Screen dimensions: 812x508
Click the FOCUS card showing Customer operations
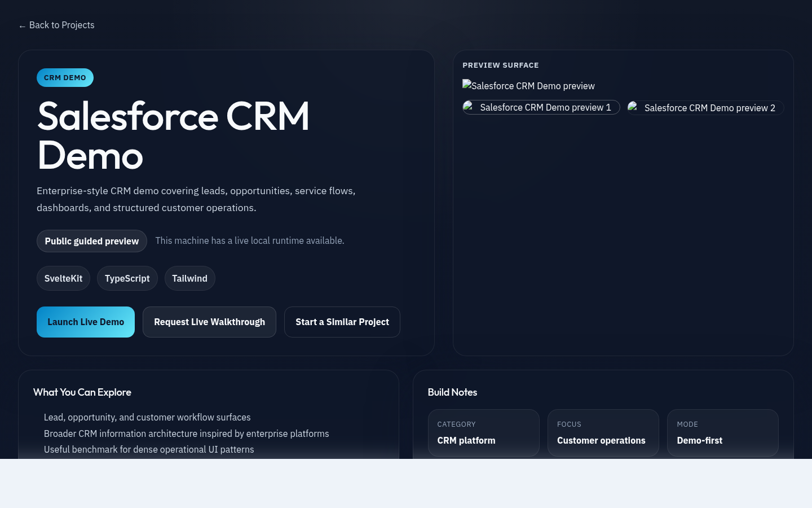(x=603, y=433)
